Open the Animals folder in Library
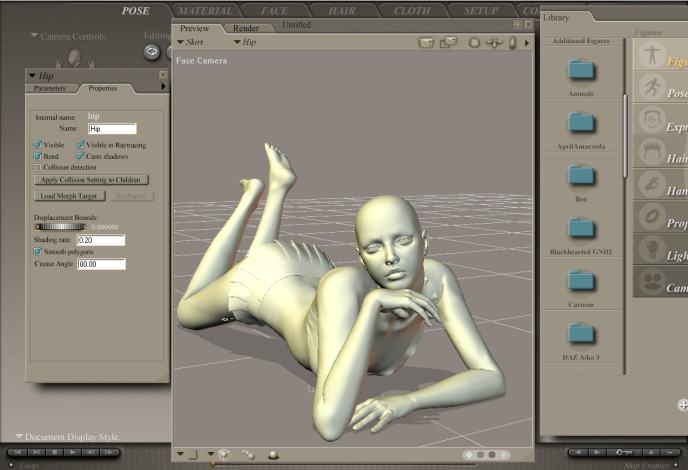The width and height of the screenshot is (688, 470). point(581,70)
